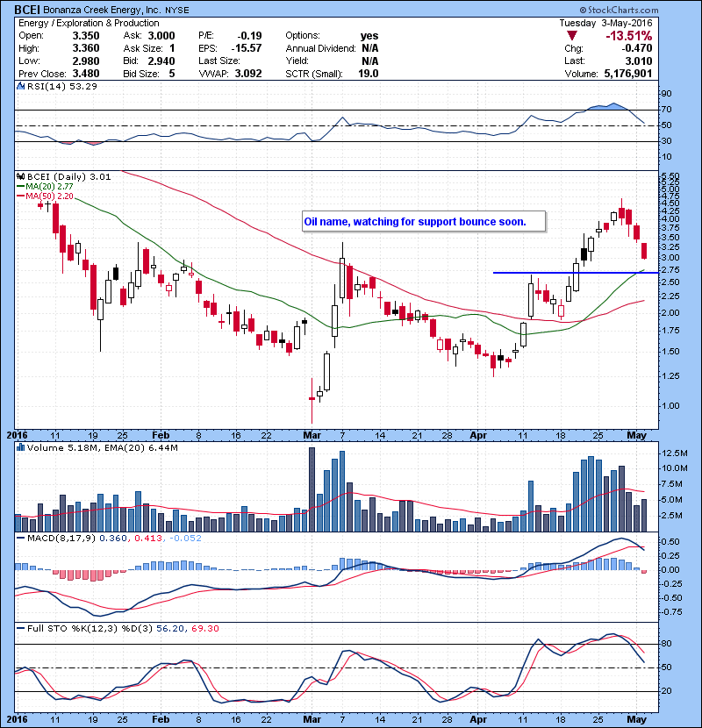Click the Chg -0.470 value
Viewport: 702px width, 728px height.
coord(637,48)
